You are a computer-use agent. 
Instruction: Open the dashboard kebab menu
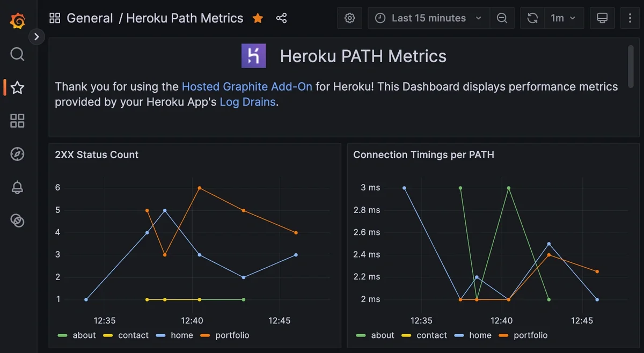pos(630,18)
